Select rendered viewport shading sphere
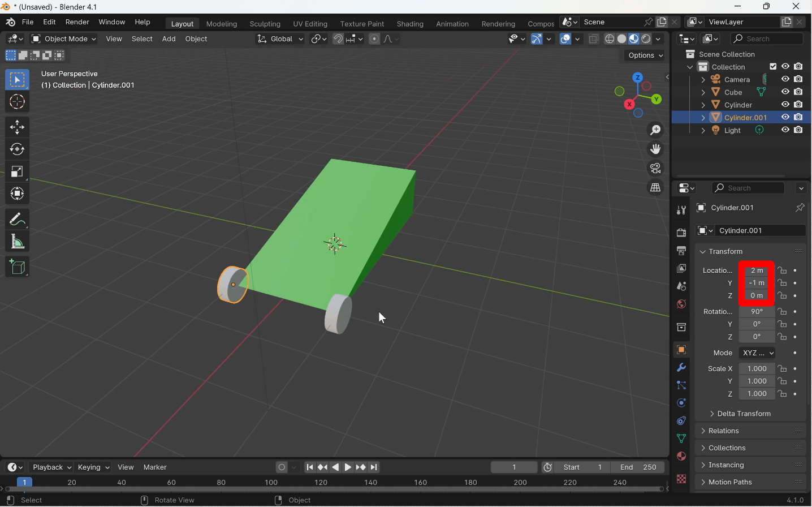 pos(646,39)
